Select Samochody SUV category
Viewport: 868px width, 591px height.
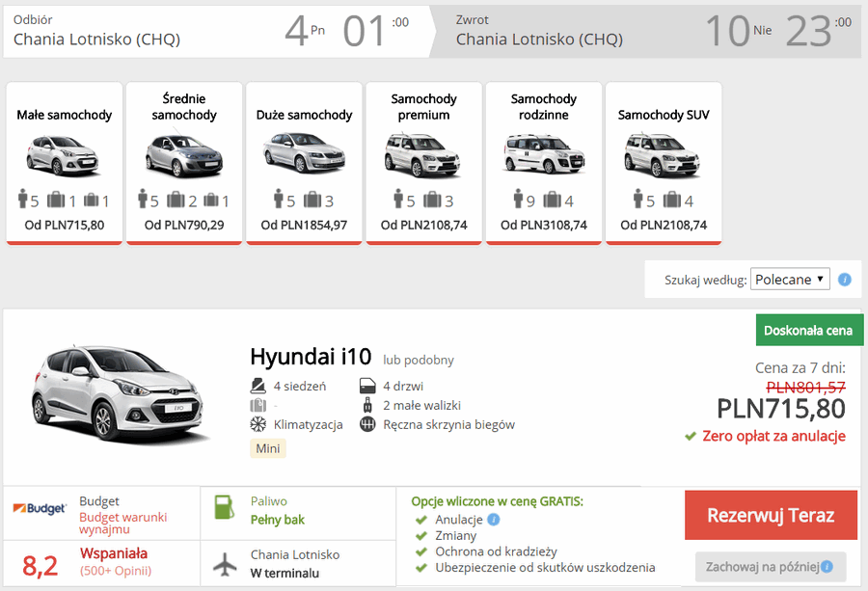[x=663, y=163]
